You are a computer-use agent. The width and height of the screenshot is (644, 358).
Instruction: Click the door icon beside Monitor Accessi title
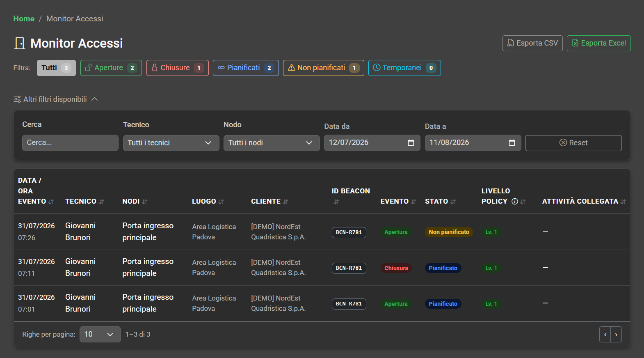pos(20,43)
